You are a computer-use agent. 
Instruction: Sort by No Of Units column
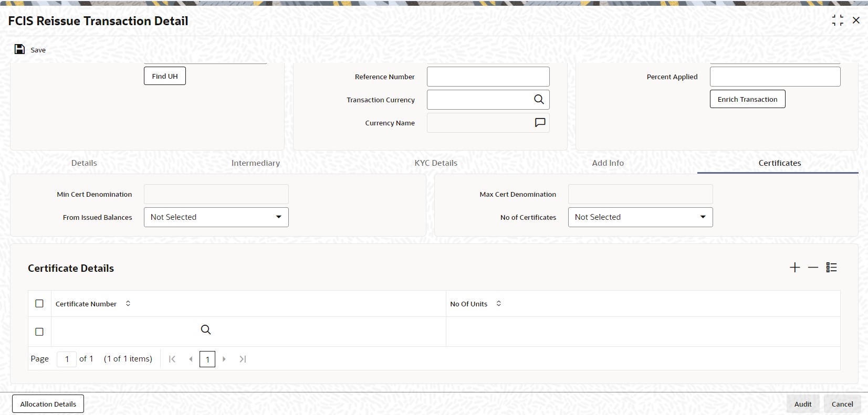coord(498,304)
